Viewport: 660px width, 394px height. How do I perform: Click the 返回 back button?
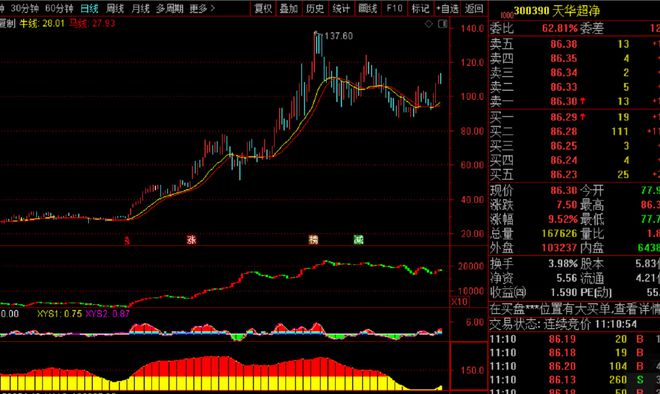point(474,8)
